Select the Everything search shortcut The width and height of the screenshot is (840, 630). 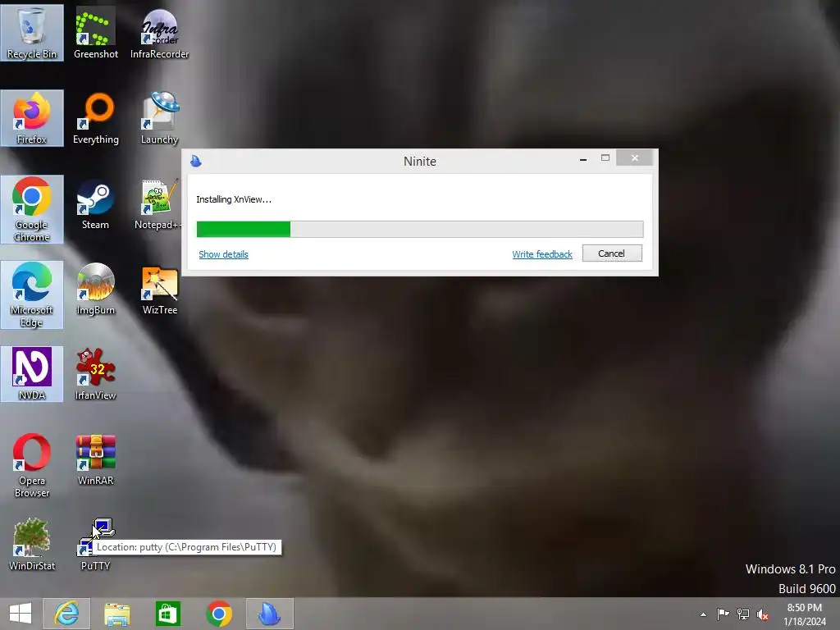tap(95, 118)
